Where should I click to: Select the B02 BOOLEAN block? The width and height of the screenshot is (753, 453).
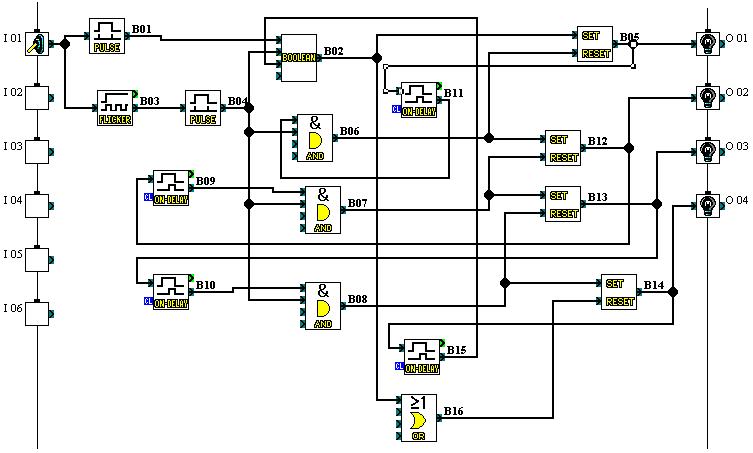(x=299, y=58)
